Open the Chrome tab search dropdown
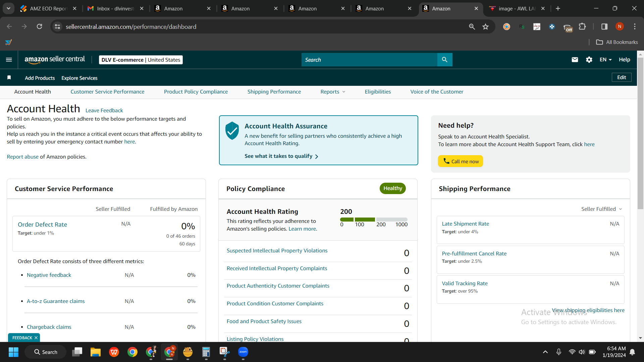Viewport: 644px width, 362px height. (x=8, y=8)
